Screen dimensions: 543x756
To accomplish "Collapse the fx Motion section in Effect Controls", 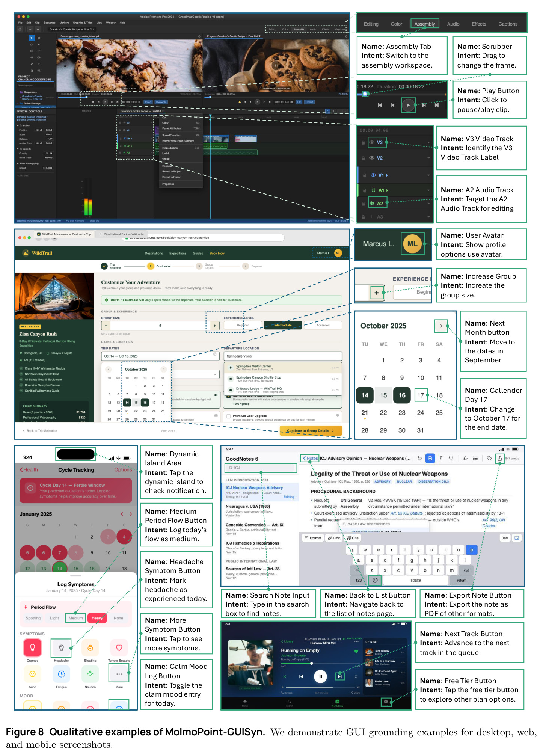I will click(x=18, y=125).
